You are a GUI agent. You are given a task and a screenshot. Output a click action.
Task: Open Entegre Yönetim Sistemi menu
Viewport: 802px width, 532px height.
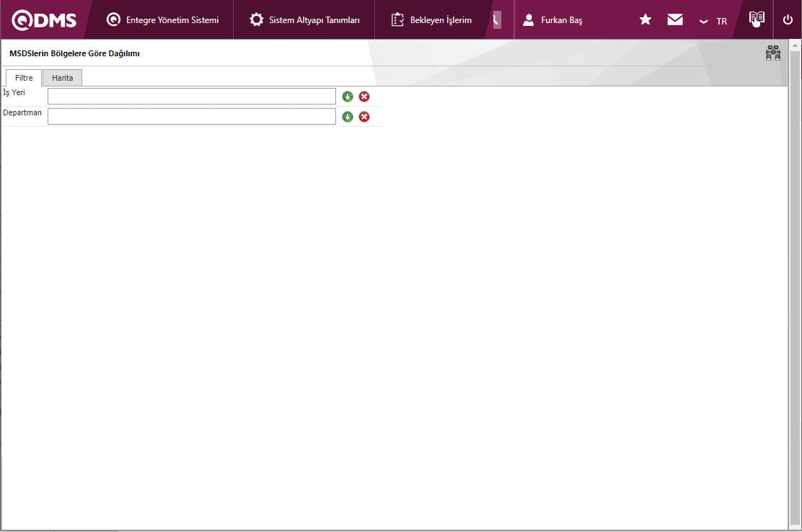(x=162, y=20)
